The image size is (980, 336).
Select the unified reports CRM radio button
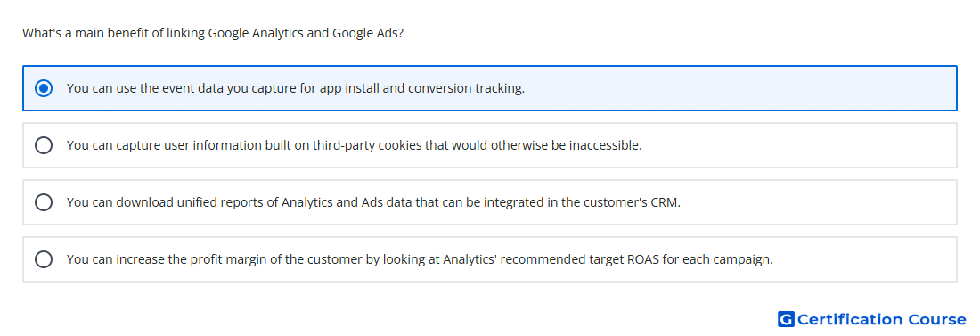coord(44,202)
